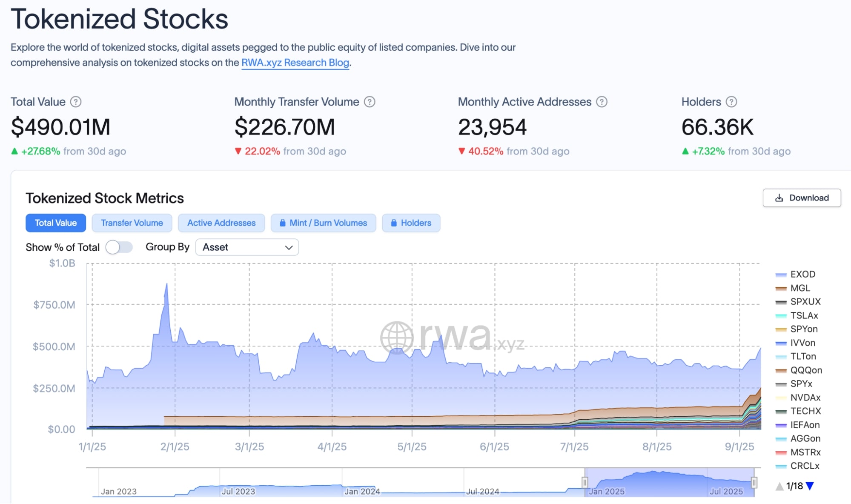Select the Total Value metric button
This screenshot has height=504, width=851.
(x=56, y=223)
